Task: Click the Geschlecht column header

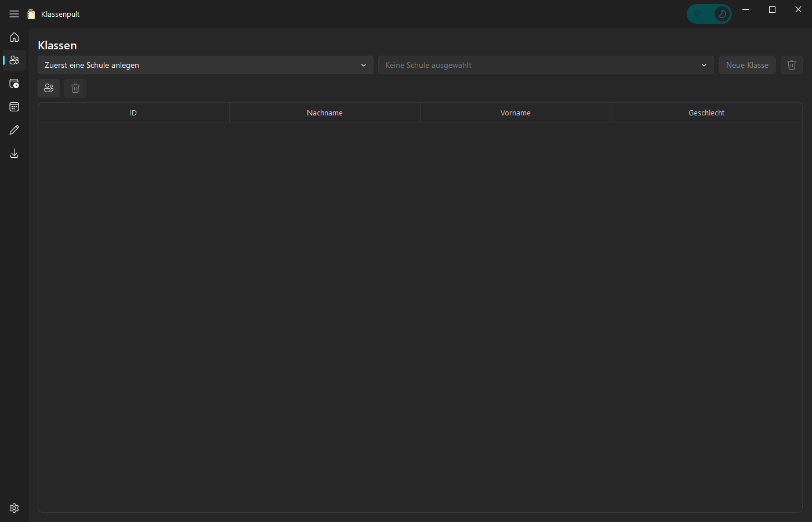Action: tap(706, 113)
